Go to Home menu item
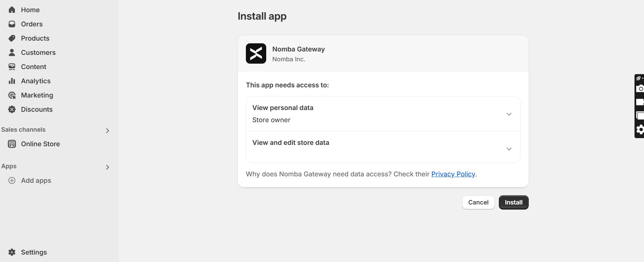 [30, 10]
